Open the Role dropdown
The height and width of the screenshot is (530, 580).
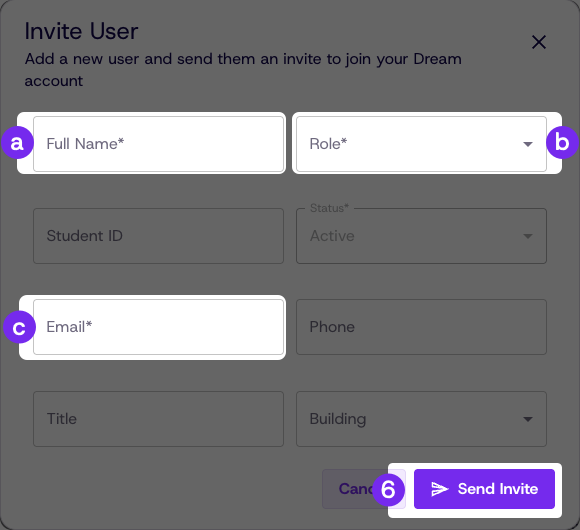pyautogui.click(x=421, y=144)
